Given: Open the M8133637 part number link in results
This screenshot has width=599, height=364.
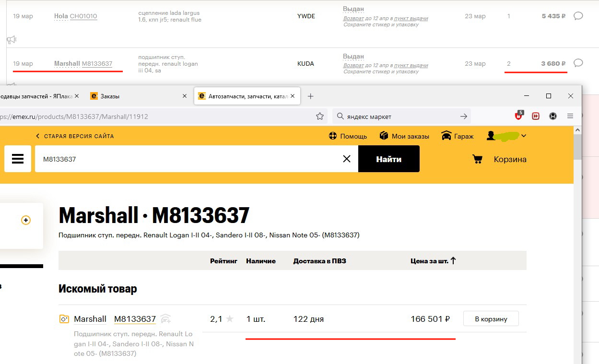Looking at the screenshot, I should tap(135, 319).
